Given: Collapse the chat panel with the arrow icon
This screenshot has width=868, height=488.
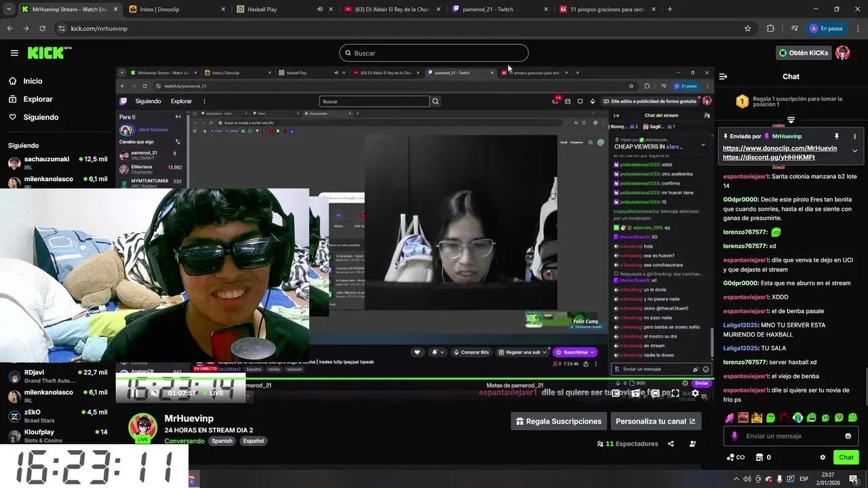Looking at the screenshot, I should pyautogui.click(x=723, y=77).
